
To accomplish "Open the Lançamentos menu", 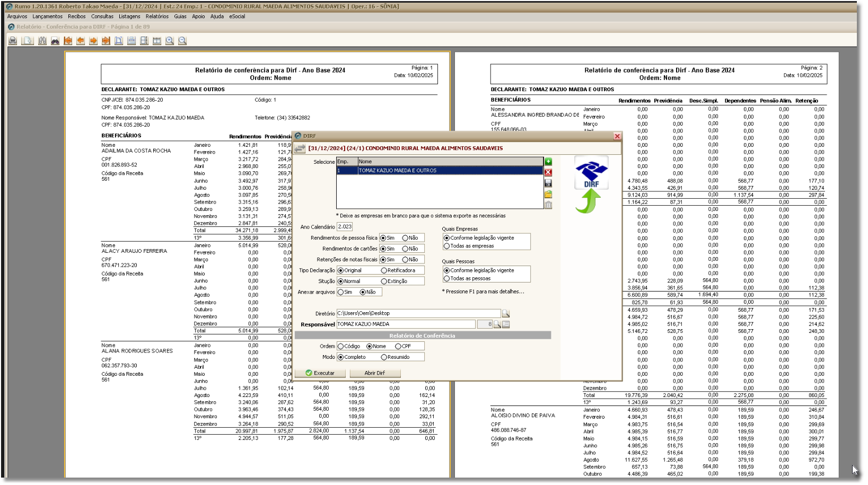I will point(47,16).
